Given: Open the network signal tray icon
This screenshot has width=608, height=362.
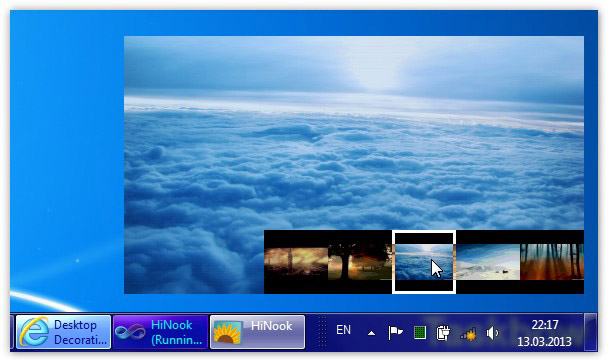Looking at the screenshot, I should coord(468,334).
